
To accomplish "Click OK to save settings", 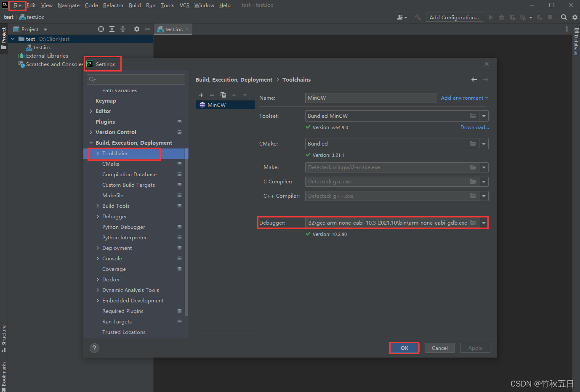I will coord(404,348).
